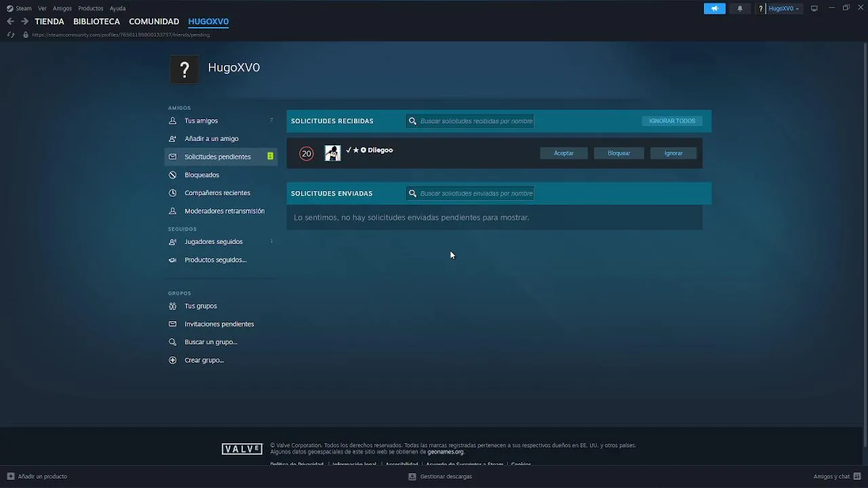The image size is (868, 488).
Task: Click the Gestionar descargas label
Action: pos(446,476)
